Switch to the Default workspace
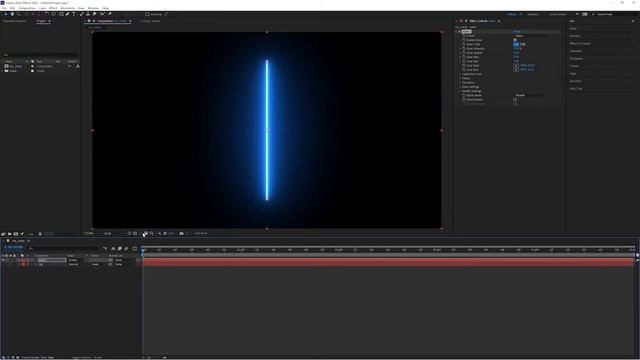This screenshot has width=640, height=360. point(512,14)
